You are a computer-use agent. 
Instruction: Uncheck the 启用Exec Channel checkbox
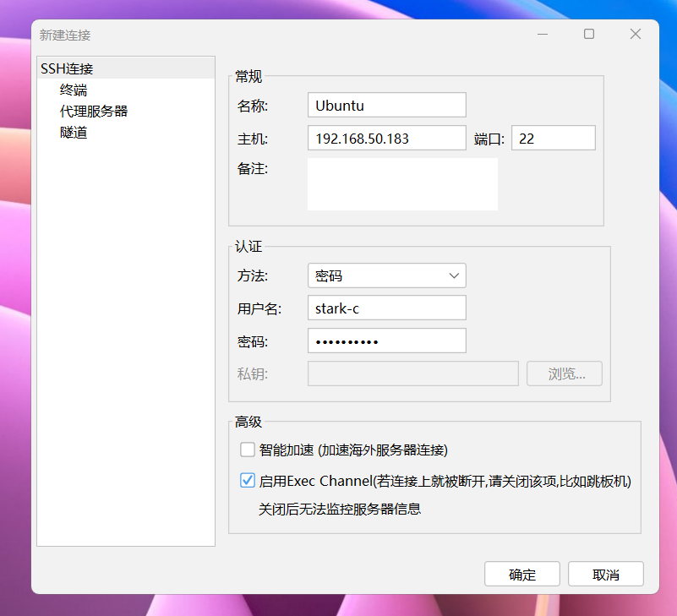(x=248, y=480)
